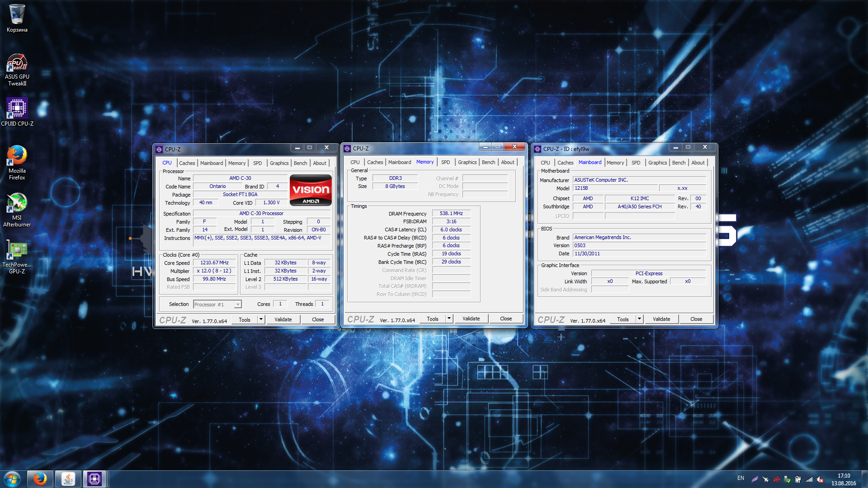Click Validate in the Mainboard CPU-Z window
Image resolution: width=868 pixels, height=488 pixels.
pos(661,319)
